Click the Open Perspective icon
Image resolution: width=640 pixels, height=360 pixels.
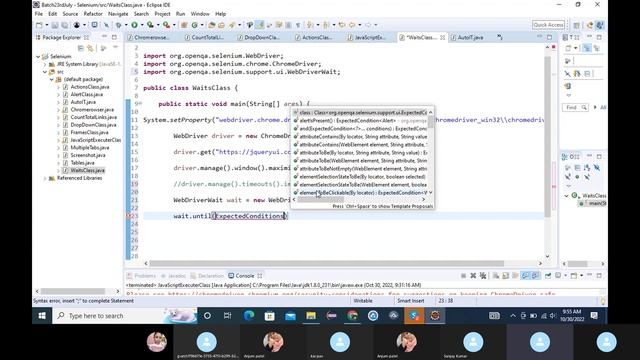tap(576, 25)
